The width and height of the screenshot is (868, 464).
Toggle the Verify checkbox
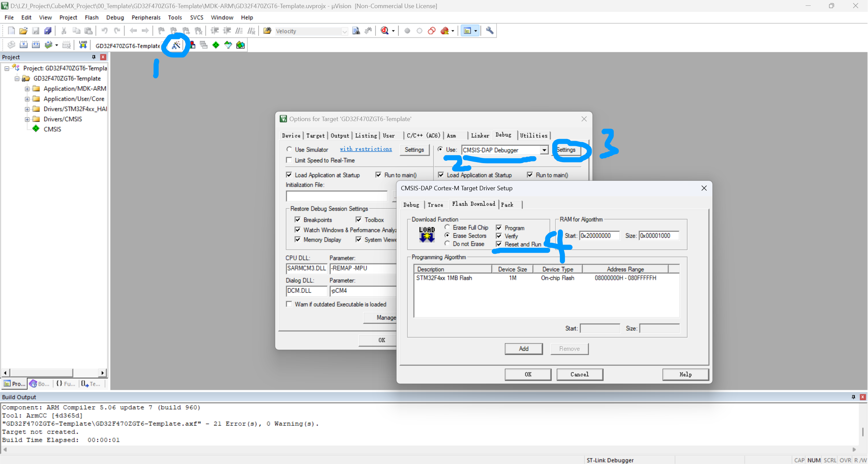click(x=499, y=236)
